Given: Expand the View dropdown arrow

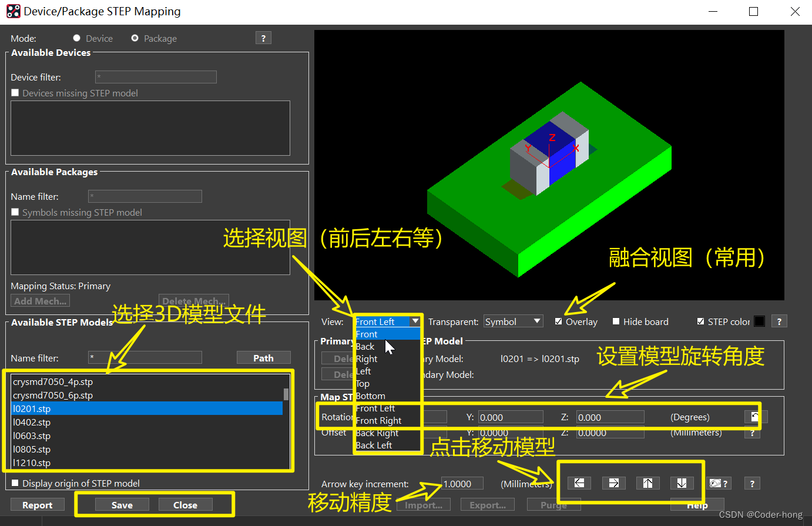Looking at the screenshot, I should (x=415, y=321).
